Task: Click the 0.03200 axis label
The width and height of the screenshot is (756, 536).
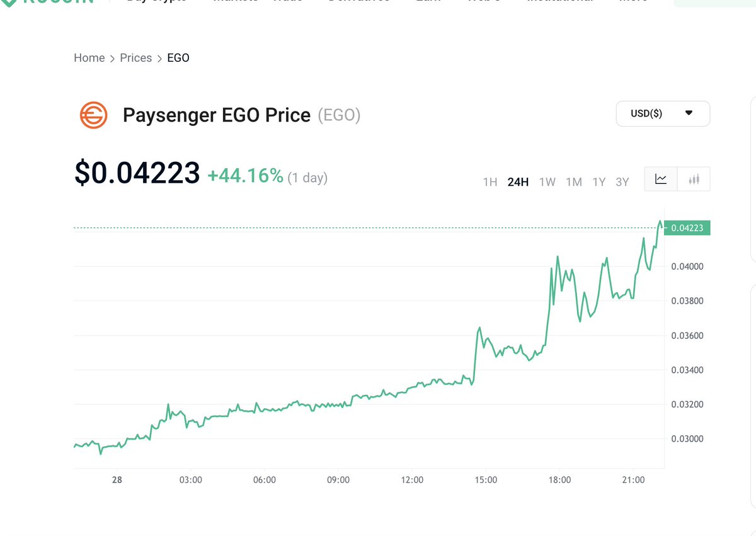Action: pos(687,404)
